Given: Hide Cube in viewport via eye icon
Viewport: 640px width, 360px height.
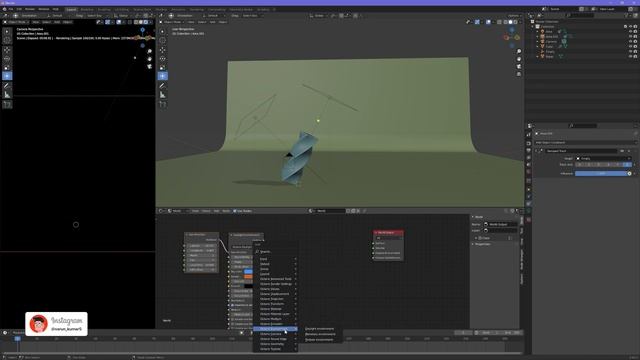Looking at the screenshot, I should (630, 46).
